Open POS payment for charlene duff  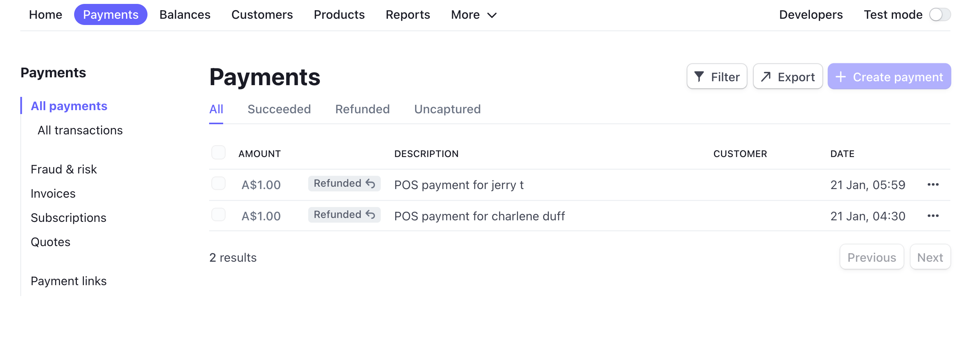point(479,216)
